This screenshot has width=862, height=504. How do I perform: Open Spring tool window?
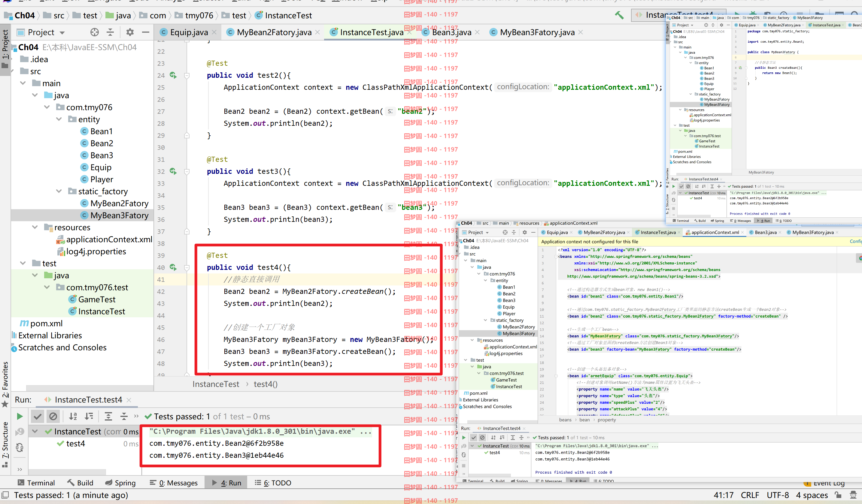click(x=120, y=483)
